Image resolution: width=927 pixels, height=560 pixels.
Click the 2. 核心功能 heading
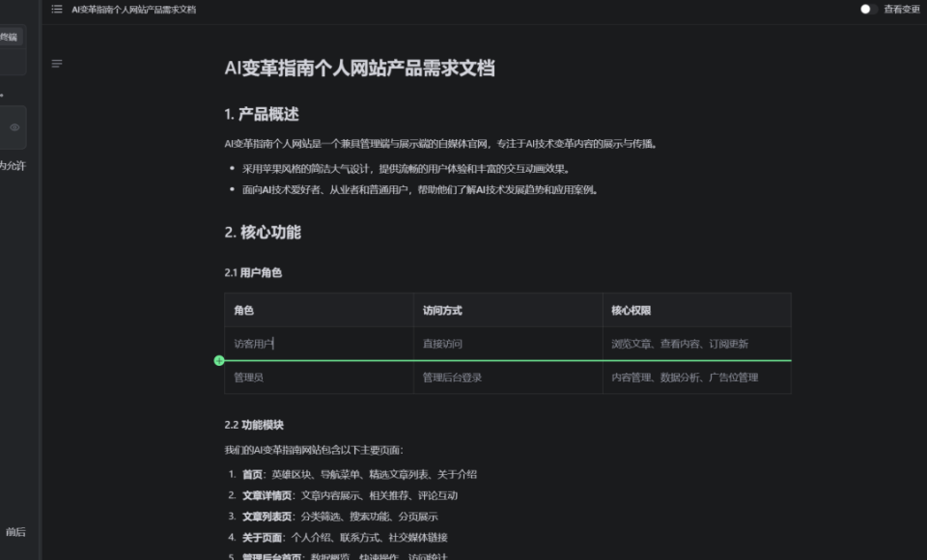coord(263,232)
